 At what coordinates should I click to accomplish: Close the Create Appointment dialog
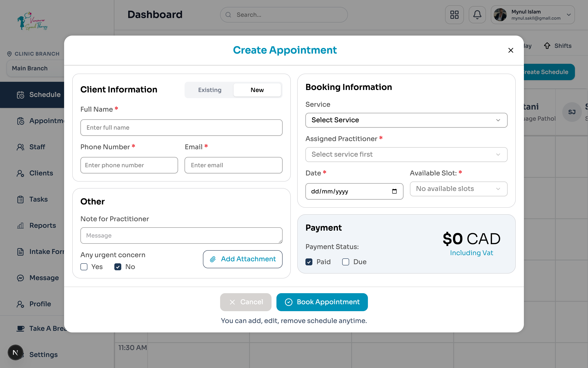point(510,50)
